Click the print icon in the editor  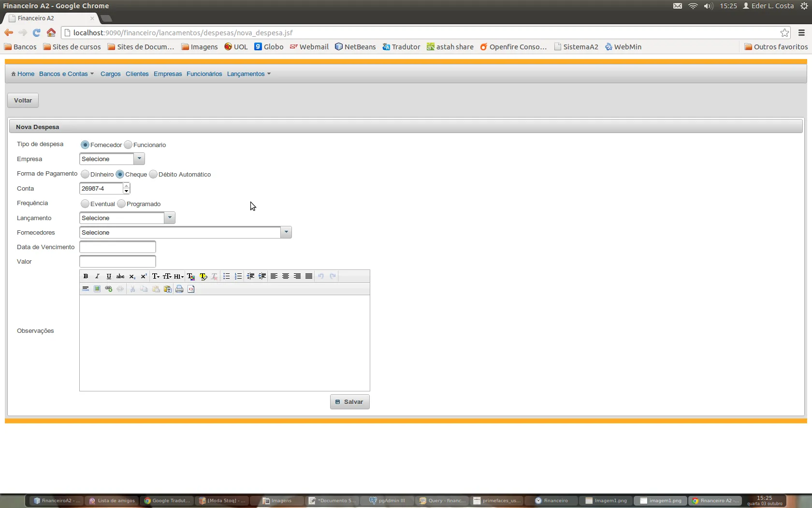point(179,289)
